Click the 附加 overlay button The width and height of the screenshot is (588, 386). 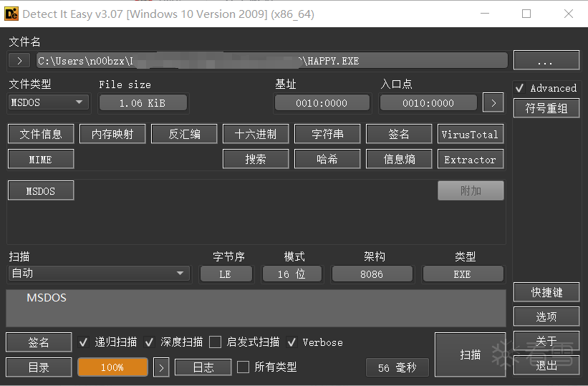click(471, 190)
